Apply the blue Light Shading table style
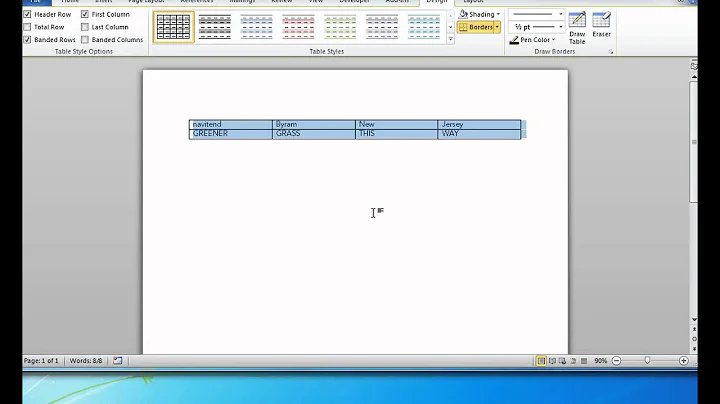The image size is (720, 404). [257, 27]
